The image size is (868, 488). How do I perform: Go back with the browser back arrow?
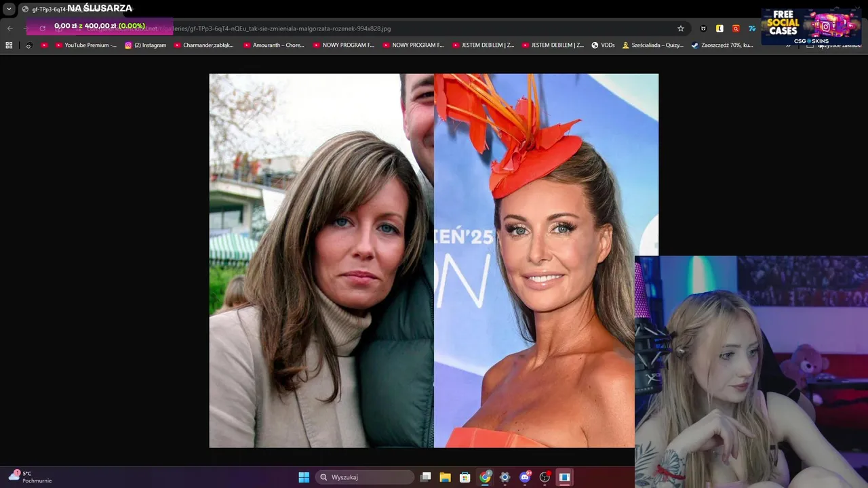(x=9, y=28)
